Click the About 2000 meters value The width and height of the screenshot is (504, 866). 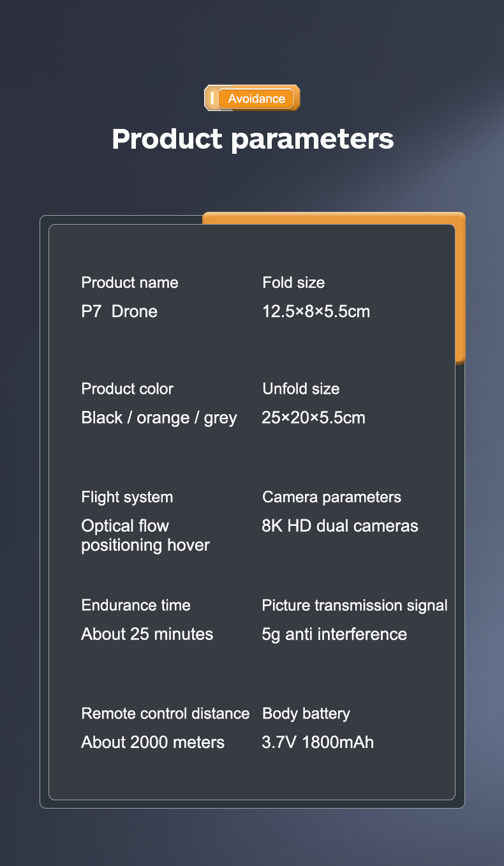pyautogui.click(x=152, y=743)
